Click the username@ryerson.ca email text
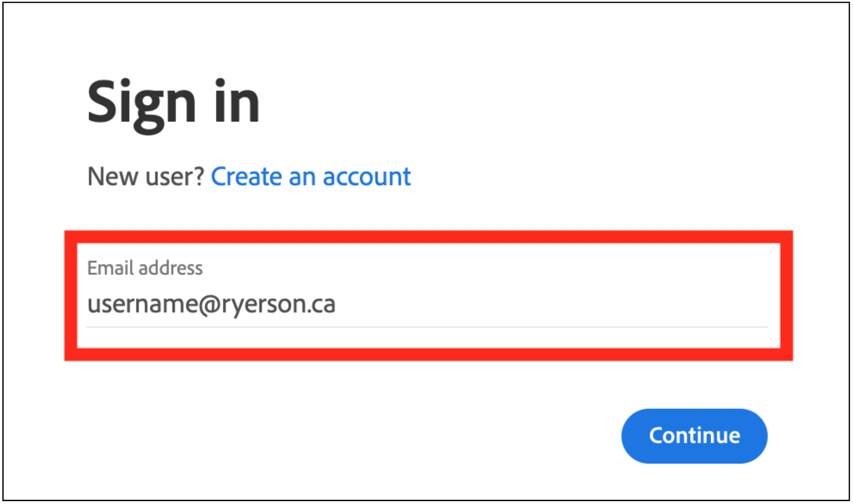Viewport: 853px width, 504px height. click(211, 304)
